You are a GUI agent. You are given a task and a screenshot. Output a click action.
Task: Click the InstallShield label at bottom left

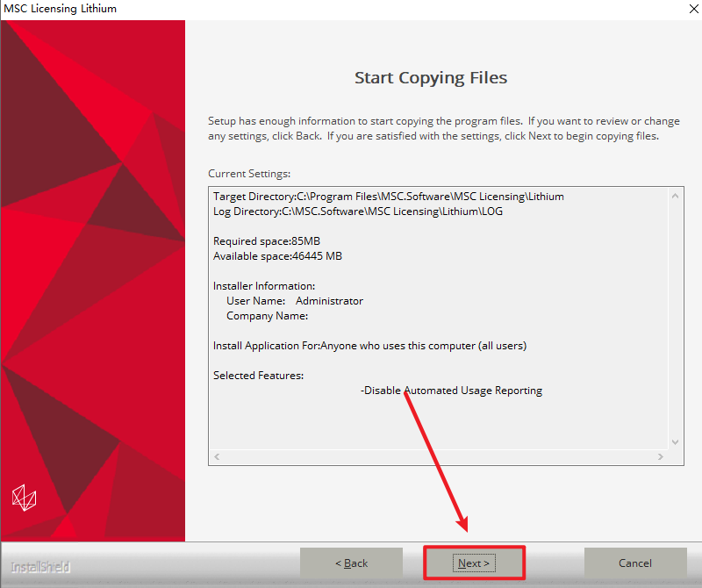coord(40,567)
